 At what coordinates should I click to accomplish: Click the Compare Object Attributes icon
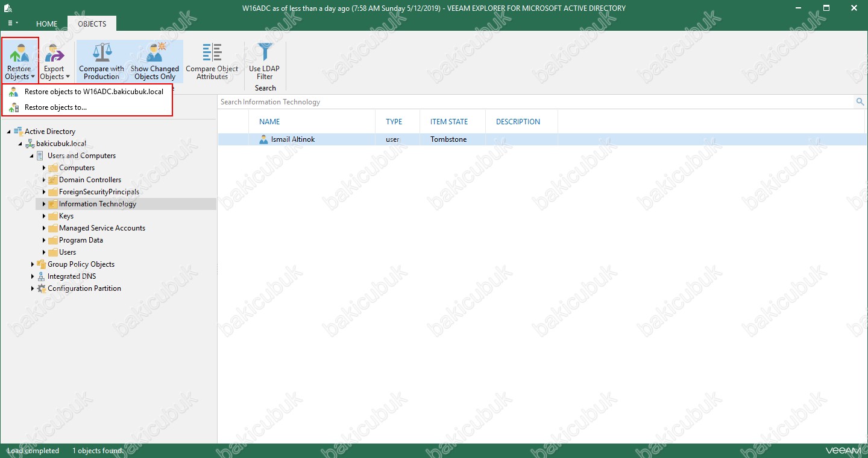(x=212, y=52)
